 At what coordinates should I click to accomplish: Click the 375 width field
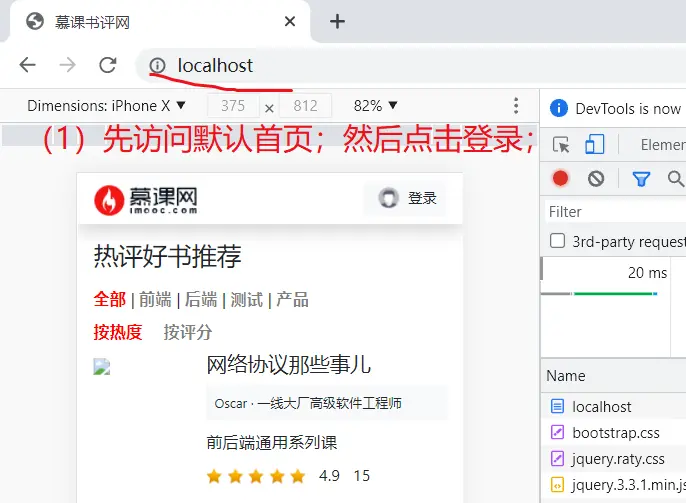pos(233,105)
